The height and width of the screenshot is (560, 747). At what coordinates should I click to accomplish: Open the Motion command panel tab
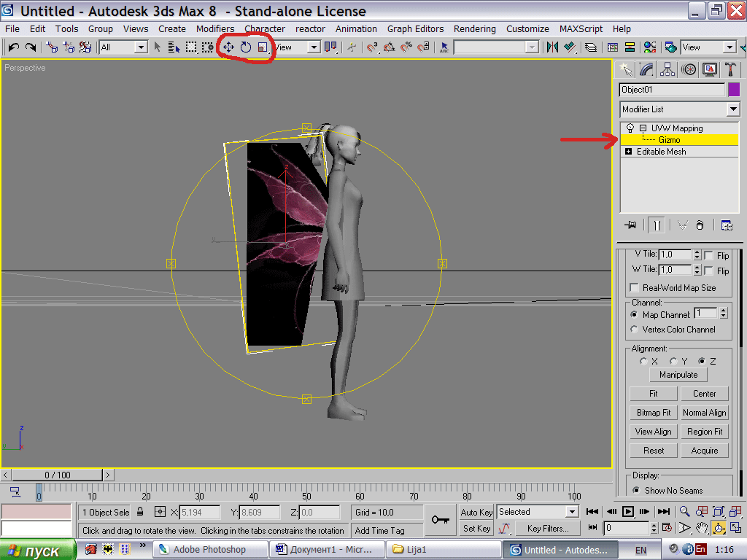[x=689, y=70]
